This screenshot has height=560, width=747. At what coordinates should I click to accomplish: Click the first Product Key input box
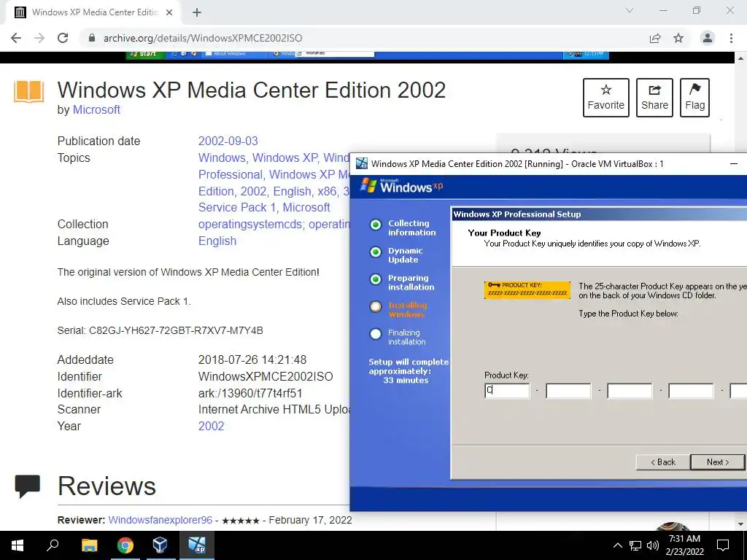[x=507, y=391]
